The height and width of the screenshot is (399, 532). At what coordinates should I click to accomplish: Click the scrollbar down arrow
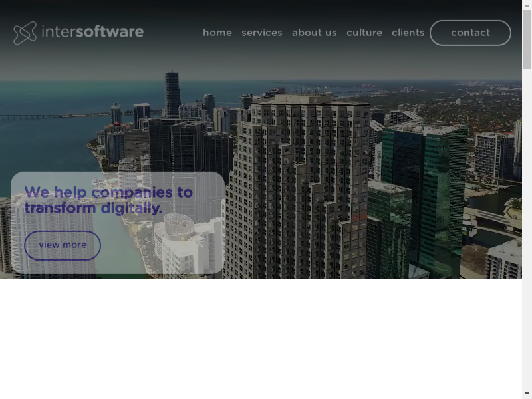[x=527, y=393]
